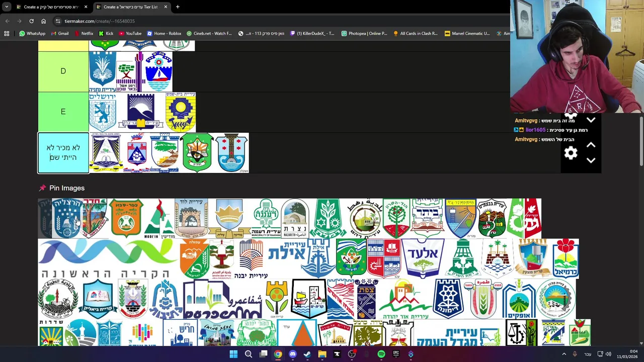
Task: Open the Home - Roblox bookmark
Action: (x=164, y=33)
